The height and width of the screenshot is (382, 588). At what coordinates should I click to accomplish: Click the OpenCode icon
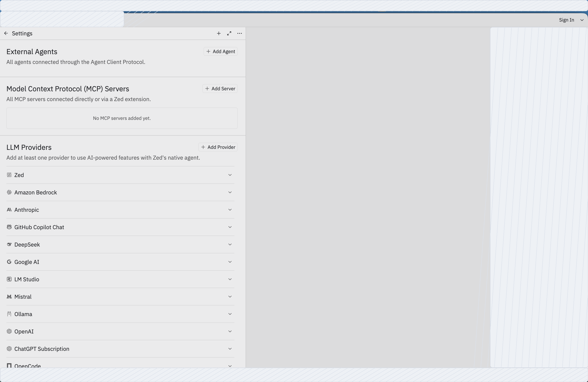[9, 365]
